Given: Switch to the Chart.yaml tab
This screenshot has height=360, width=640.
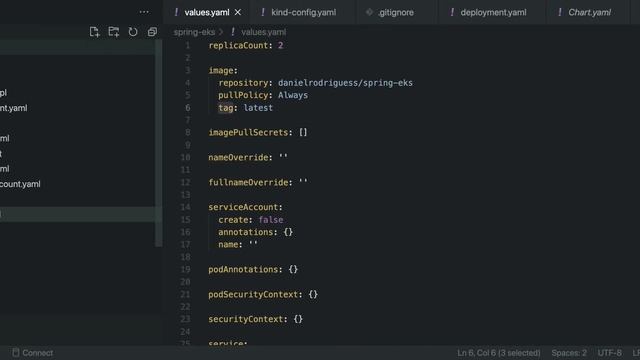Looking at the screenshot, I should (589, 13).
